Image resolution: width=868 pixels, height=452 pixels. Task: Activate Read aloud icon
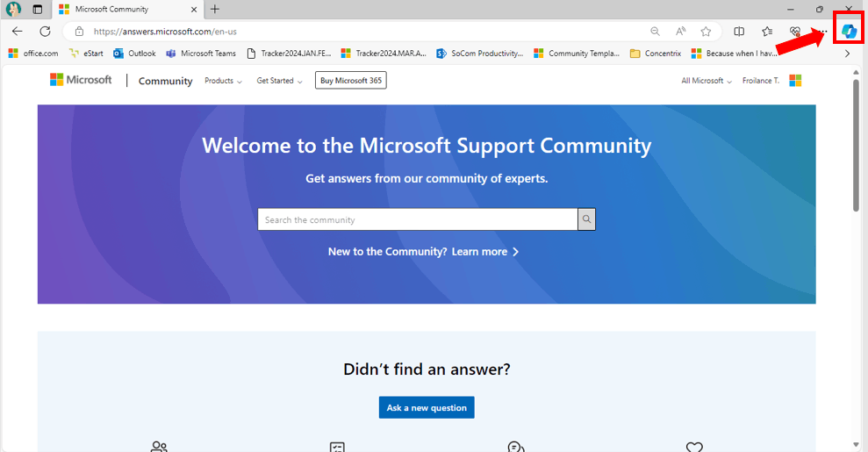pos(680,32)
